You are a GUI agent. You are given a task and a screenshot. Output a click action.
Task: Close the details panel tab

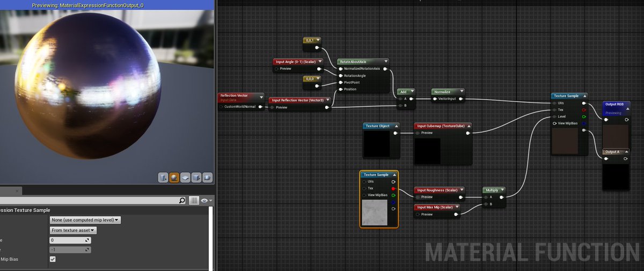(17, 191)
